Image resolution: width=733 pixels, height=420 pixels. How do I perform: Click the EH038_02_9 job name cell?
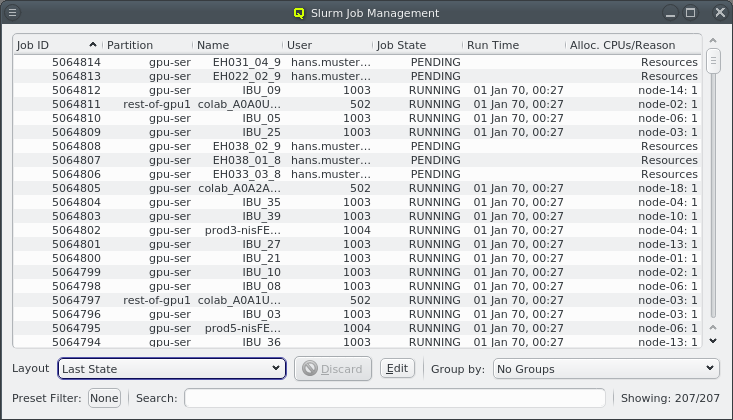point(247,146)
